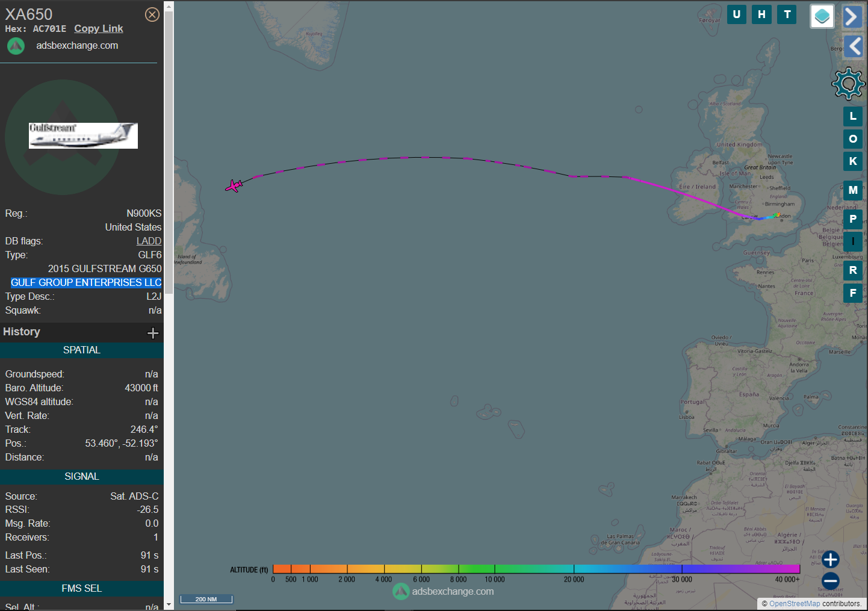Click the left chevron arrow button

853,46
